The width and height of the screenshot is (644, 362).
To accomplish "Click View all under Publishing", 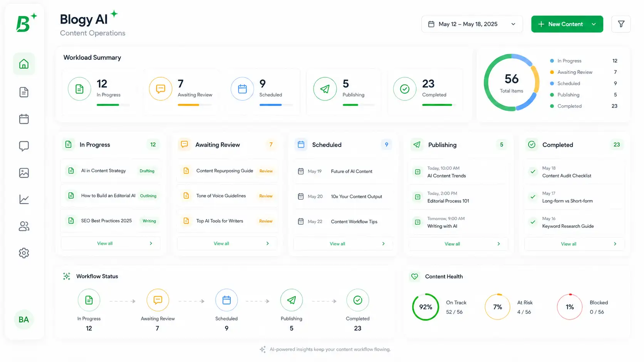I will [x=458, y=244].
